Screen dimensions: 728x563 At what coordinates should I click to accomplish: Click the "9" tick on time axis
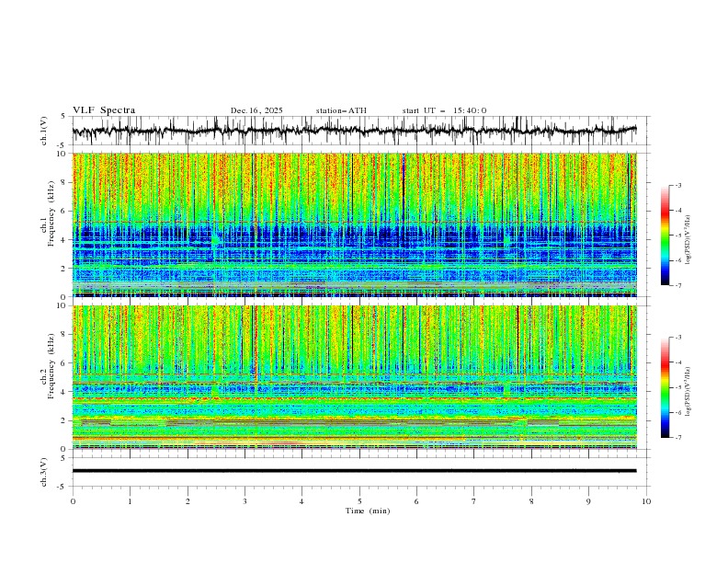[x=588, y=501]
